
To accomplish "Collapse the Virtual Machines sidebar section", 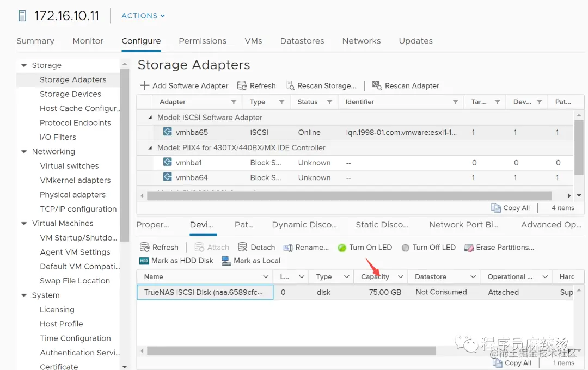I will [24, 224].
